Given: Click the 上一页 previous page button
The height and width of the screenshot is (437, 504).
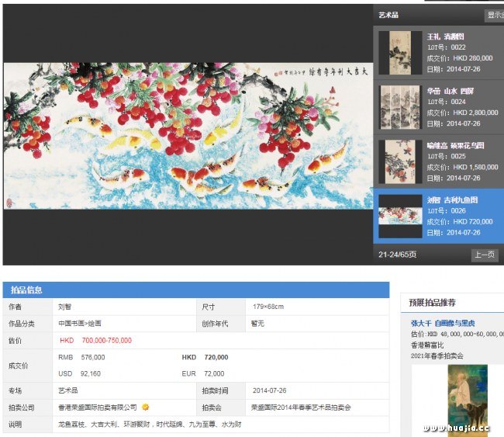Looking at the screenshot, I should pos(485,255).
